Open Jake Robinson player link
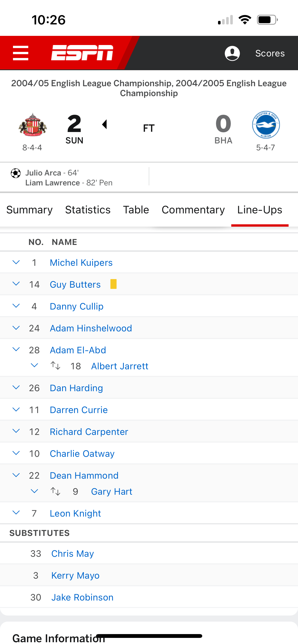This screenshot has height=644, width=298. 83,597
